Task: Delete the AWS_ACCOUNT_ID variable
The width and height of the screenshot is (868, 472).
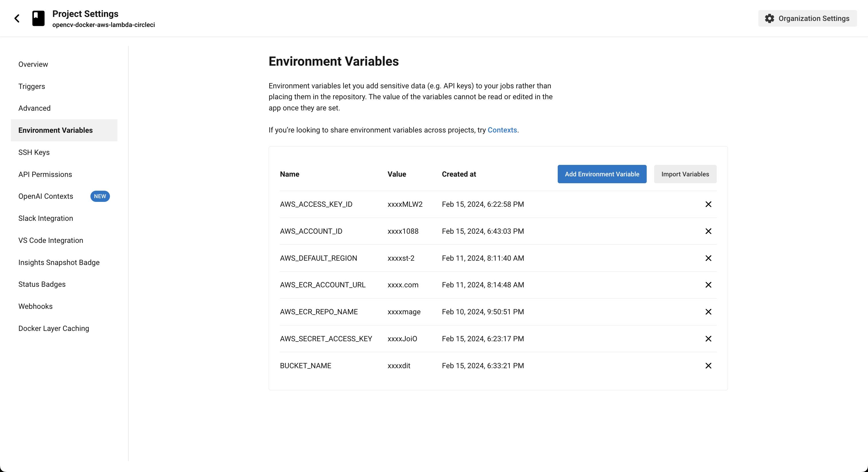Action: [x=708, y=231]
